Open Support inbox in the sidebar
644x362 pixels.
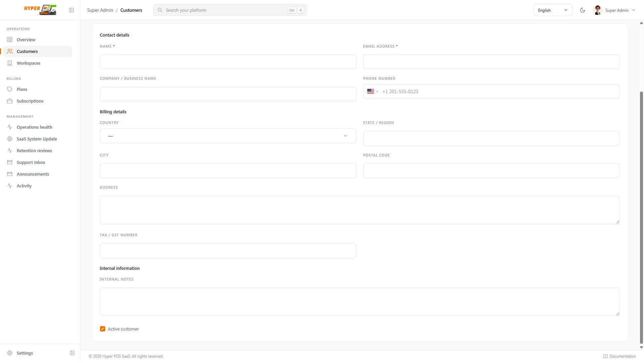38,162
